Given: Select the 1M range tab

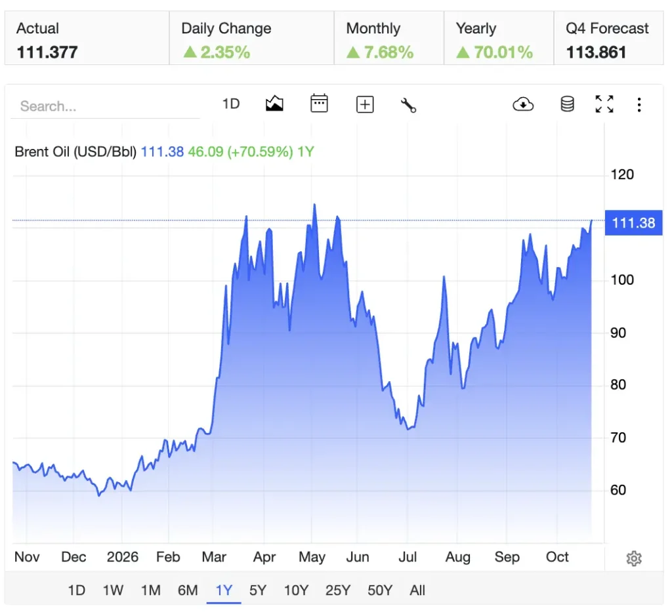Looking at the screenshot, I should click(151, 590).
